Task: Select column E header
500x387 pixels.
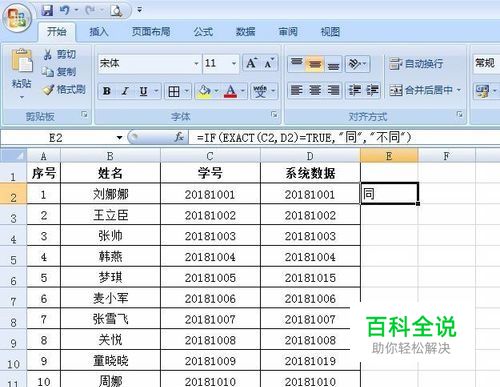Action: pos(389,156)
